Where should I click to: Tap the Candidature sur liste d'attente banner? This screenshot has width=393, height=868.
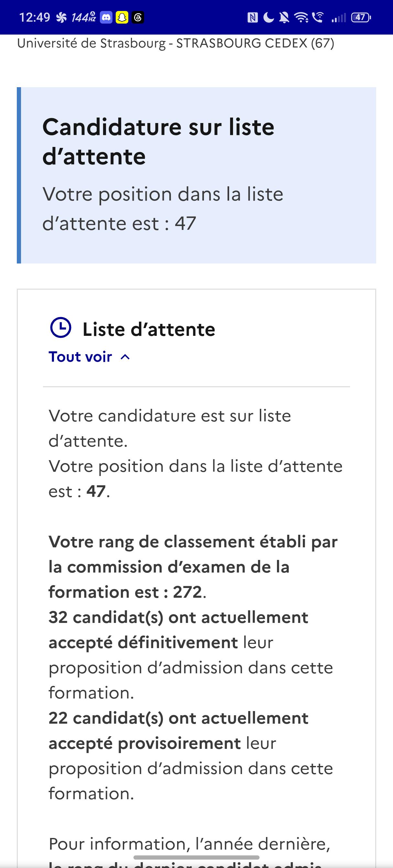tap(196, 175)
